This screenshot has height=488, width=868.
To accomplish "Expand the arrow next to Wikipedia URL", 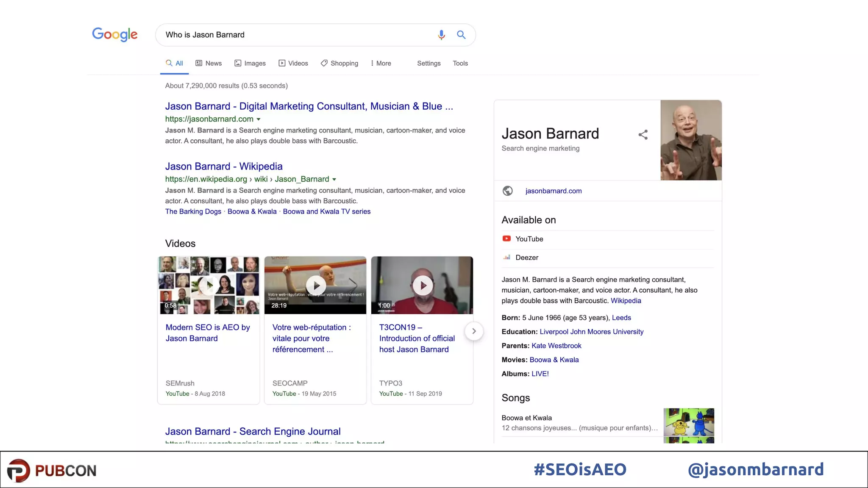I will coord(334,180).
